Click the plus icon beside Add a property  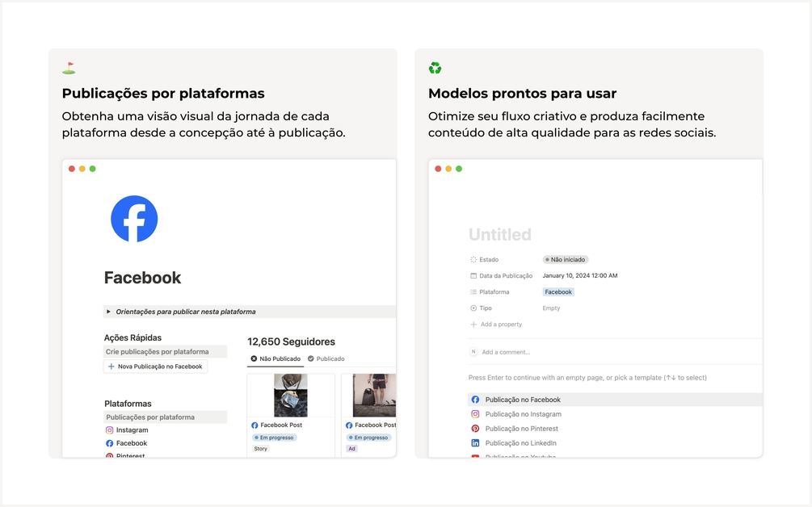click(473, 325)
